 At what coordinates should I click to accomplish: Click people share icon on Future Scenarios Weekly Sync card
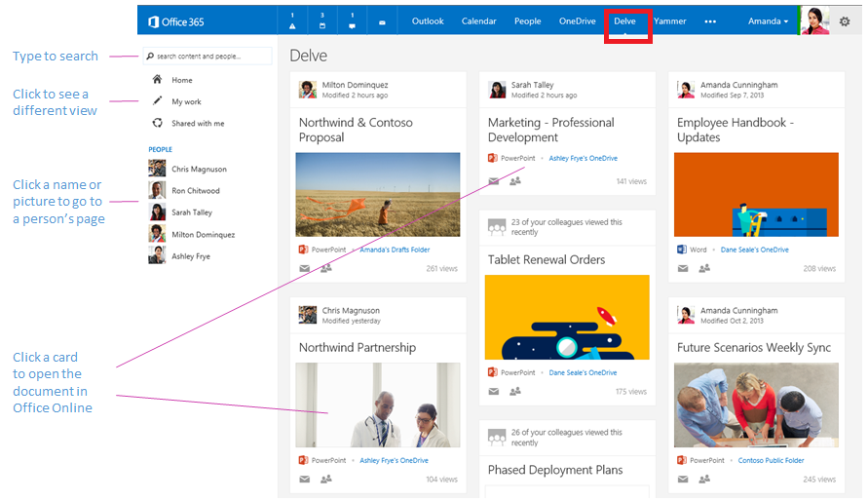(704, 479)
